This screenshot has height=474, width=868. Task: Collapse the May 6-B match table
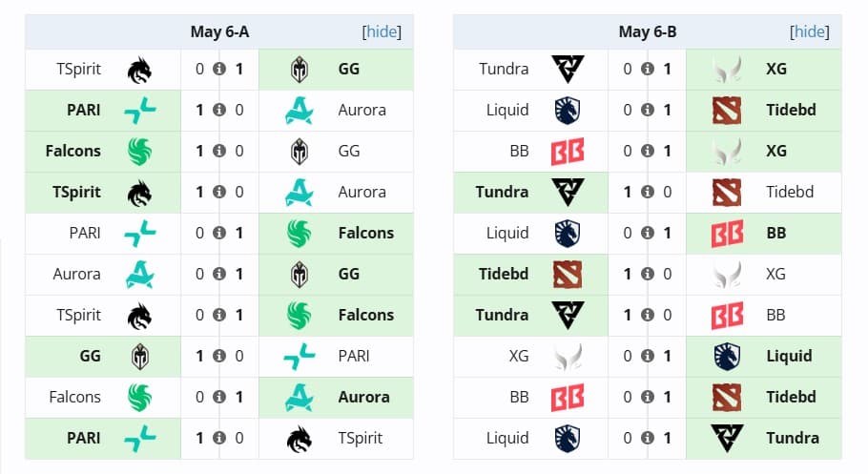(809, 31)
